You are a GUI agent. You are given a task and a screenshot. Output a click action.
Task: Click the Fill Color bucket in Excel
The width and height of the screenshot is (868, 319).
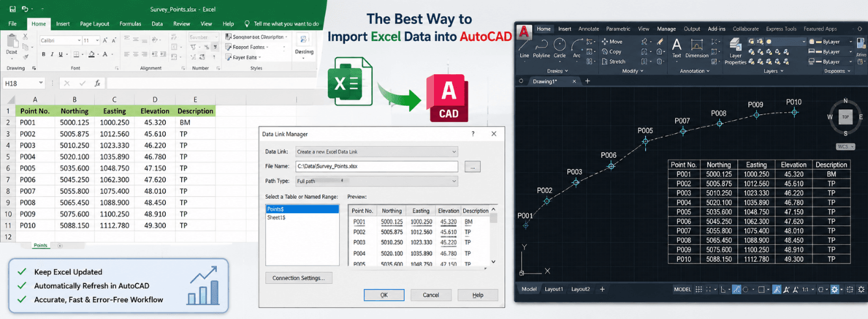(x=92, y=55)
